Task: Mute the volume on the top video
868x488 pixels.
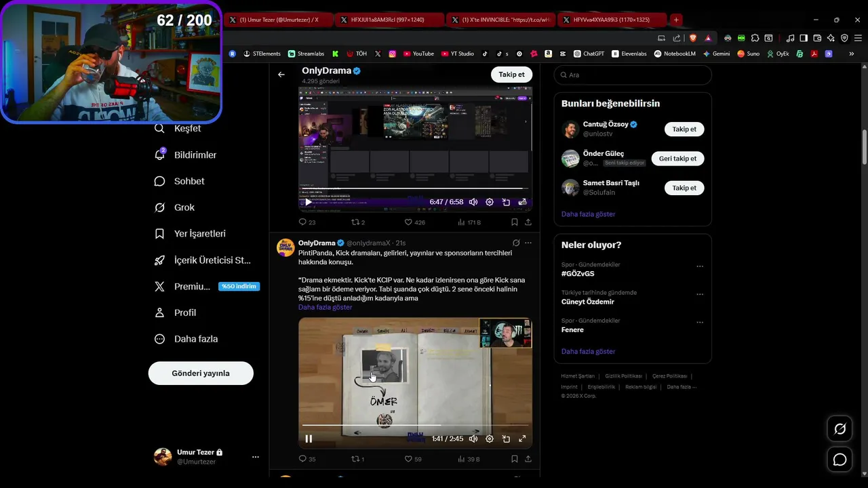Action: 473,202
